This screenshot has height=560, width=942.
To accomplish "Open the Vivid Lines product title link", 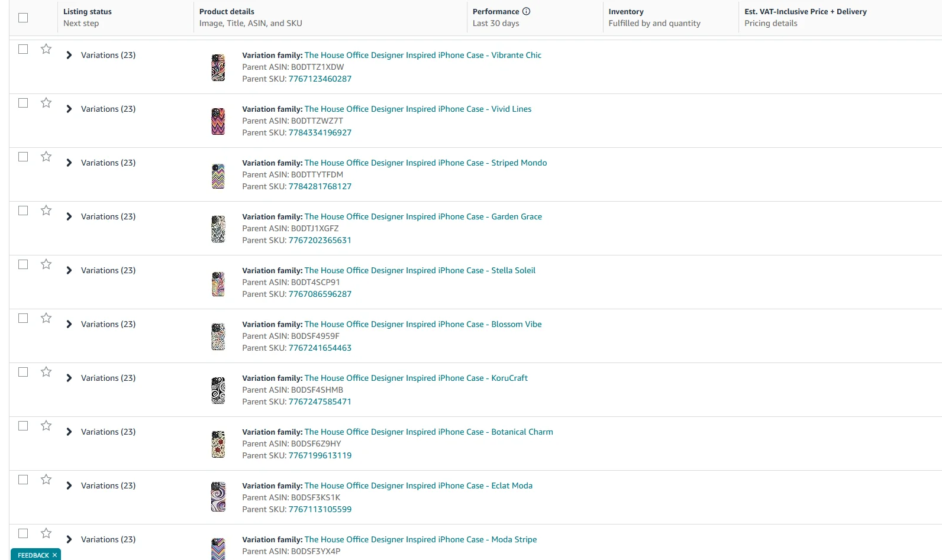I will click(x=418, y=109).
